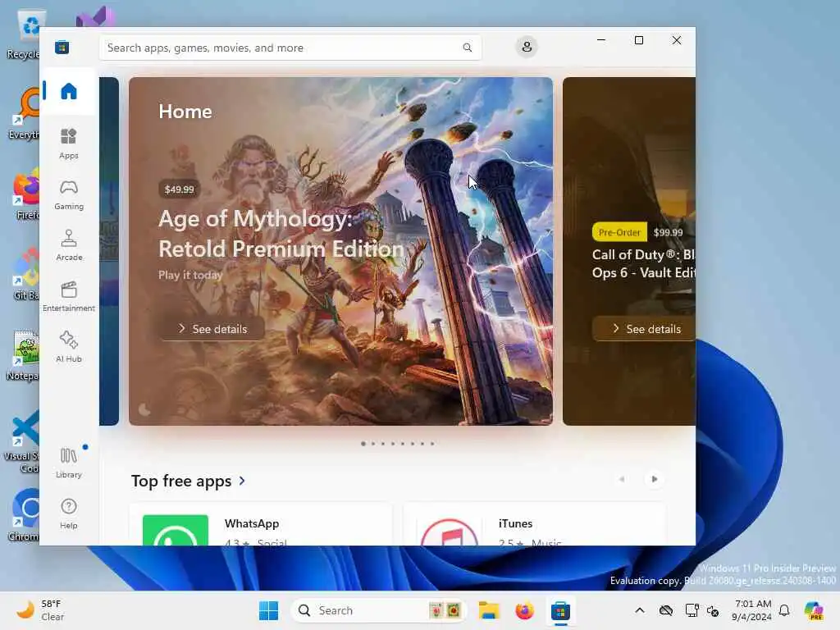Click the display network tray icon
This screenshot has height=630, width=840.
(x=692, y=610)
